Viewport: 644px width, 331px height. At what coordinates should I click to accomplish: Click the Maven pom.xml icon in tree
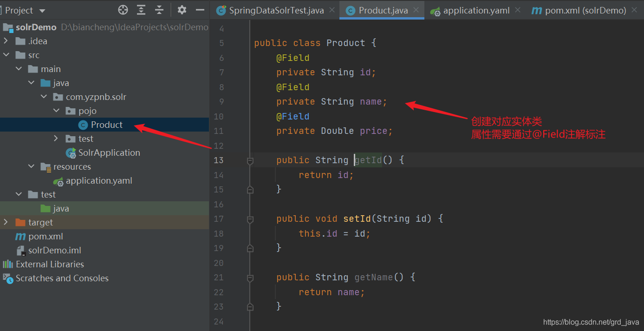(20, 236)
